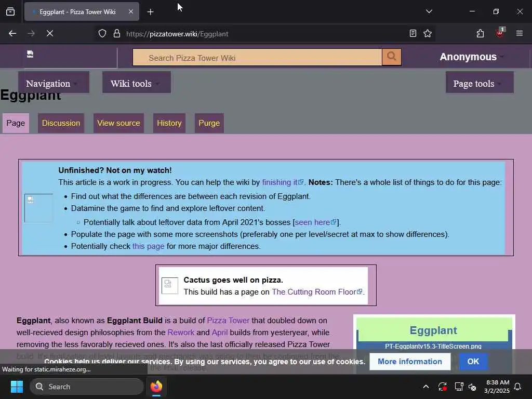Open the notifications bell
532x399 pixels.
[518, 387]
